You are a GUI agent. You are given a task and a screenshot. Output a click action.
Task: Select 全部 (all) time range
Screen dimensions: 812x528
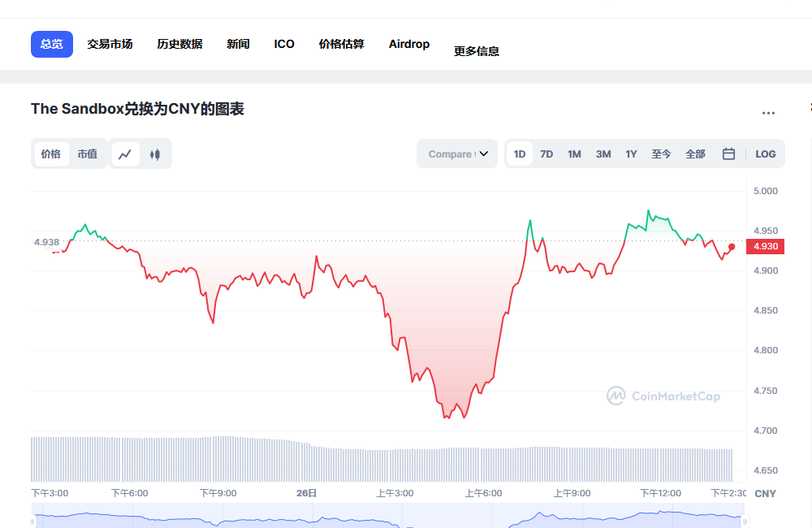click(696, 154)
